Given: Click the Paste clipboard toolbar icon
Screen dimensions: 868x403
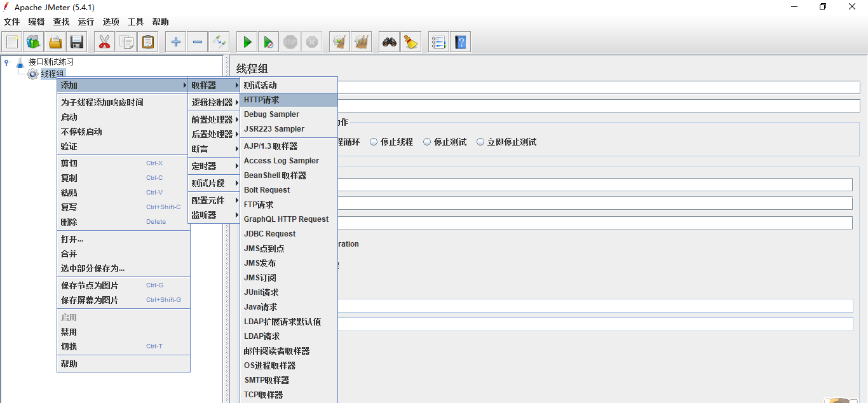Looking at the screenshot, I should 148,42.
